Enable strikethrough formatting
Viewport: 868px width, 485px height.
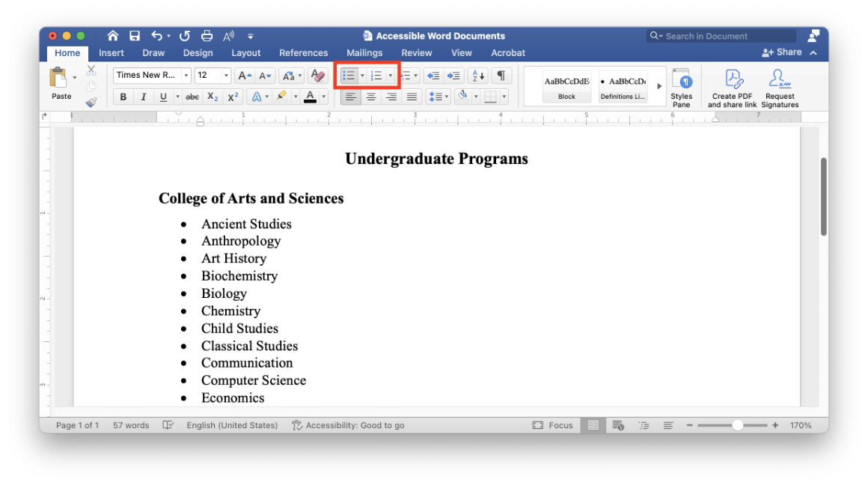coord(191,96)
